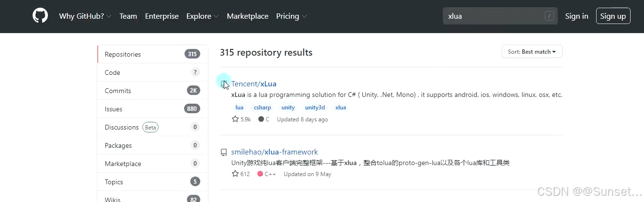Screen dimensions: 644x202
Task: Click the unity3d topic tag
Action: pos(315,107)
